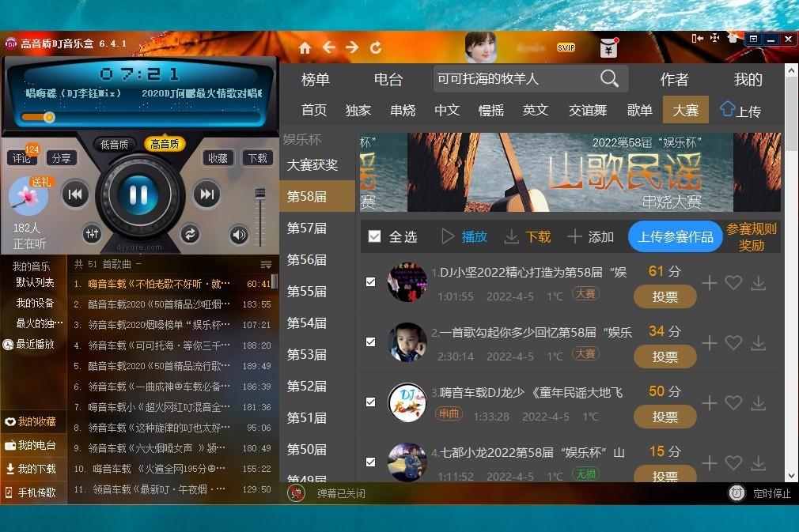Click the vertical volume slider

click(x=260, y=218)
